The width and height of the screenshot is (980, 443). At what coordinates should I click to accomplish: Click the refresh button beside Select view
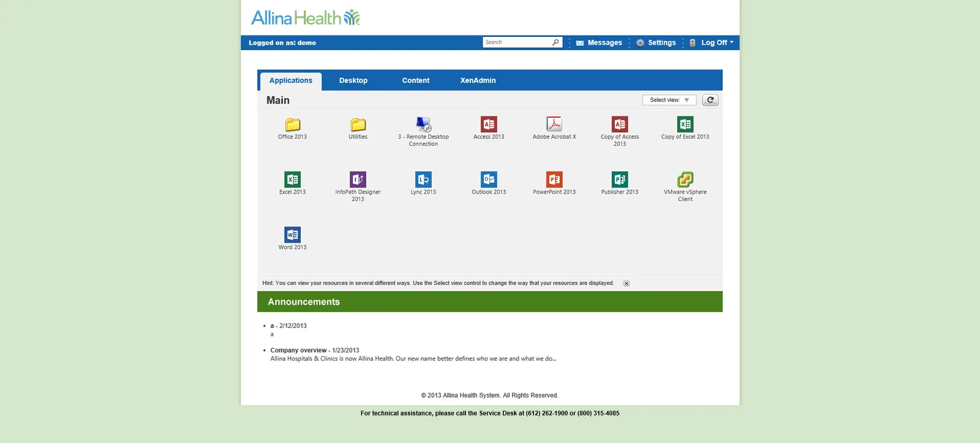(x=710, y=100)
